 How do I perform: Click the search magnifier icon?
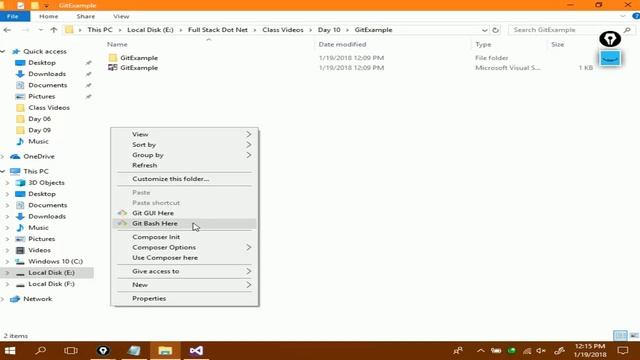[627, 30]
